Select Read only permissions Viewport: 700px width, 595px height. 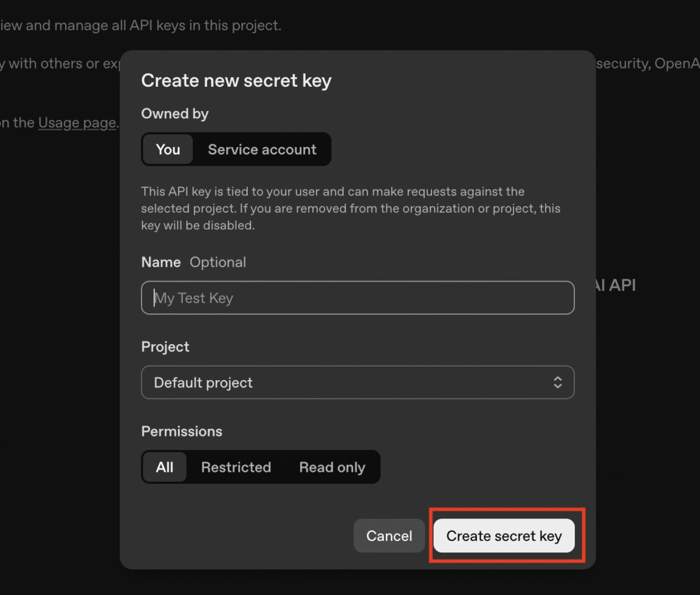(x=332, y=467)
